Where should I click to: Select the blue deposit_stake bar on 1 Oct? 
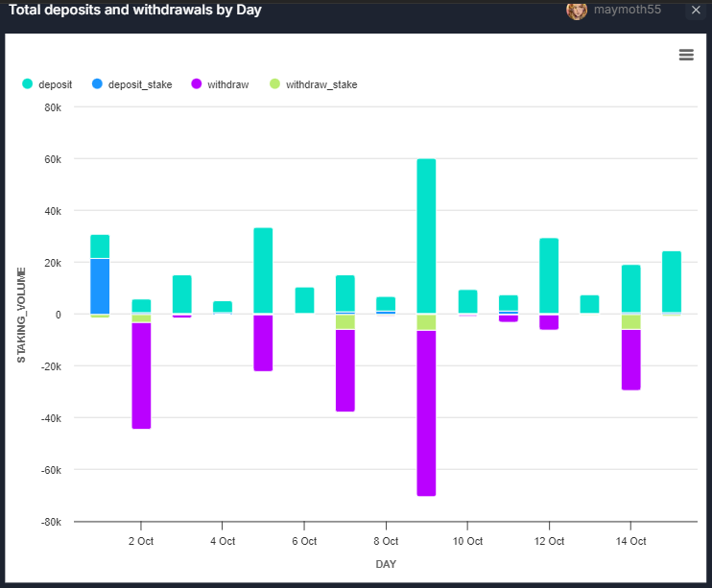coord(100,286)
